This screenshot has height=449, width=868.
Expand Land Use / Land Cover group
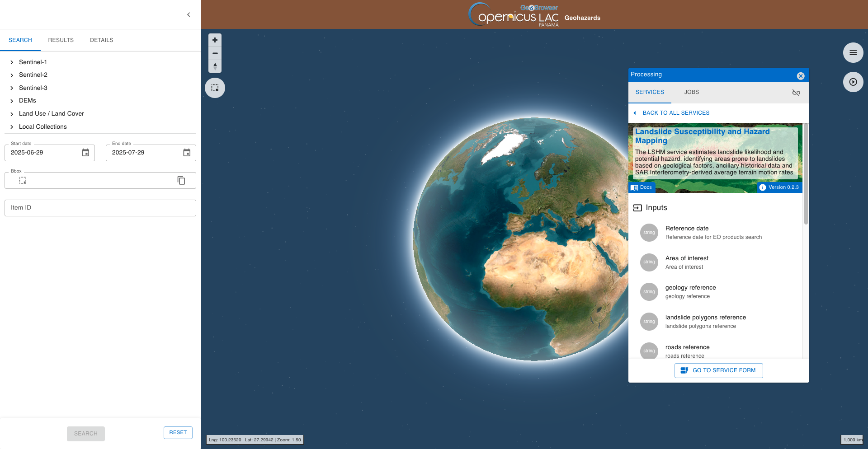(12, 114)
